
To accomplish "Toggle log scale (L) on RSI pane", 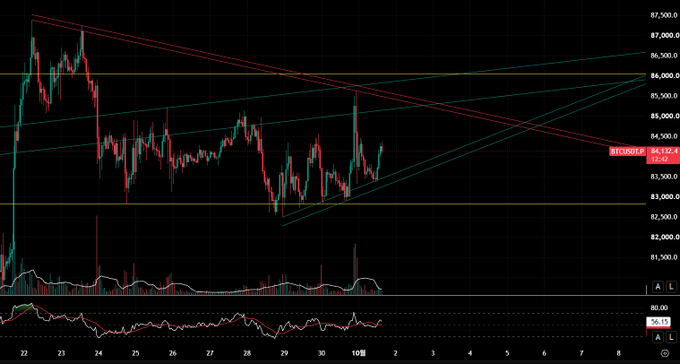I will point(671,337).
